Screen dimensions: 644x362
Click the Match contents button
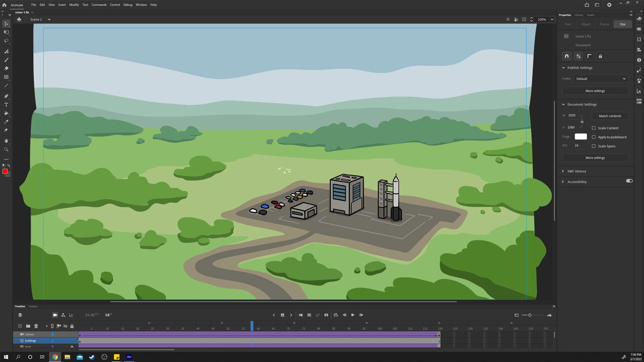coord(610,116)
